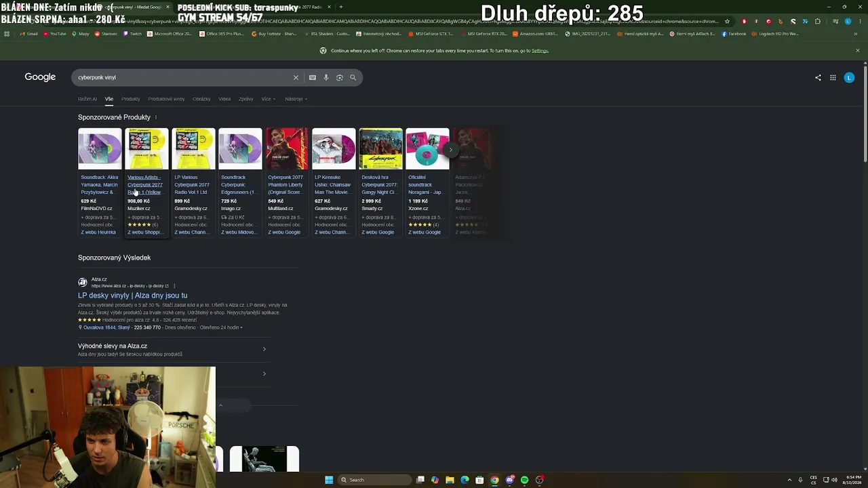Bookmark this page with the star icon
868x488 pixels.
point(727,21)
